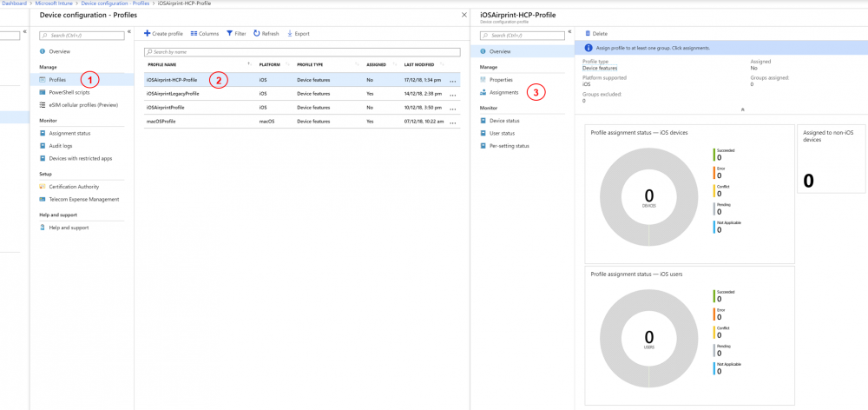The image size is (868, 410).
Task: Open Properties in the profile menu
Action: [x=502, y=79]
